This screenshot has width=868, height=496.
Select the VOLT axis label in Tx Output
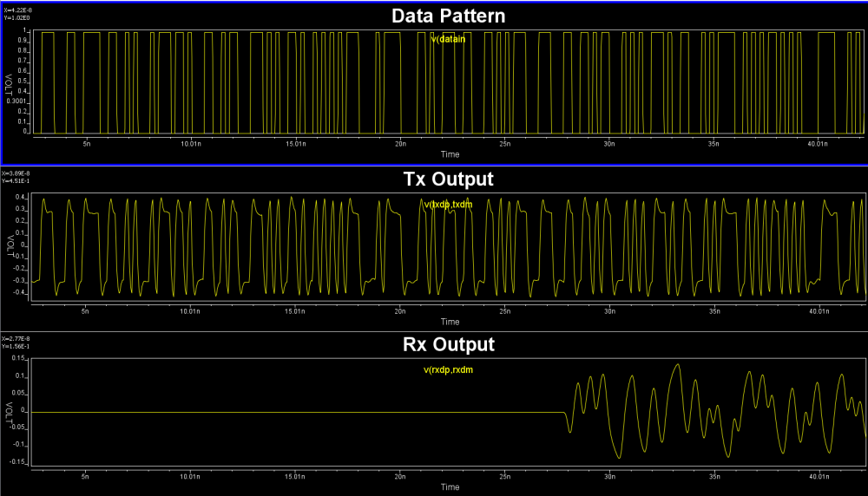[x=10, y=246]
